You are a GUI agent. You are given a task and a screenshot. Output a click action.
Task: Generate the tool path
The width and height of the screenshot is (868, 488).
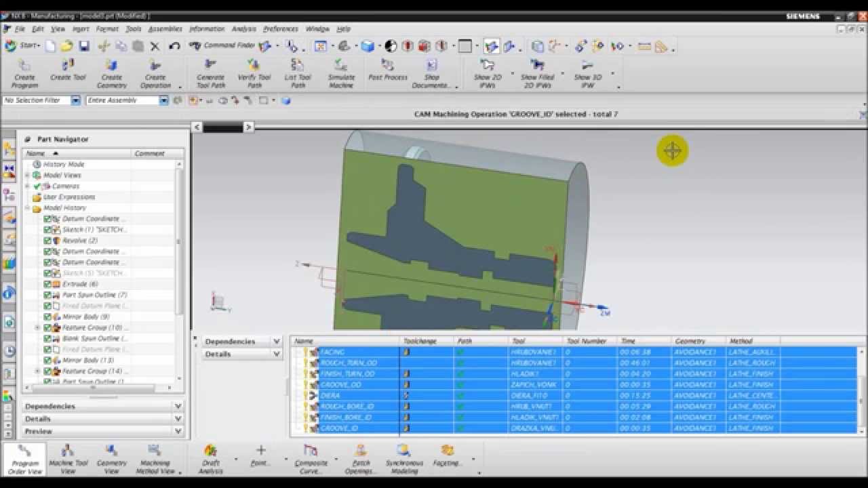coord(210,73)
